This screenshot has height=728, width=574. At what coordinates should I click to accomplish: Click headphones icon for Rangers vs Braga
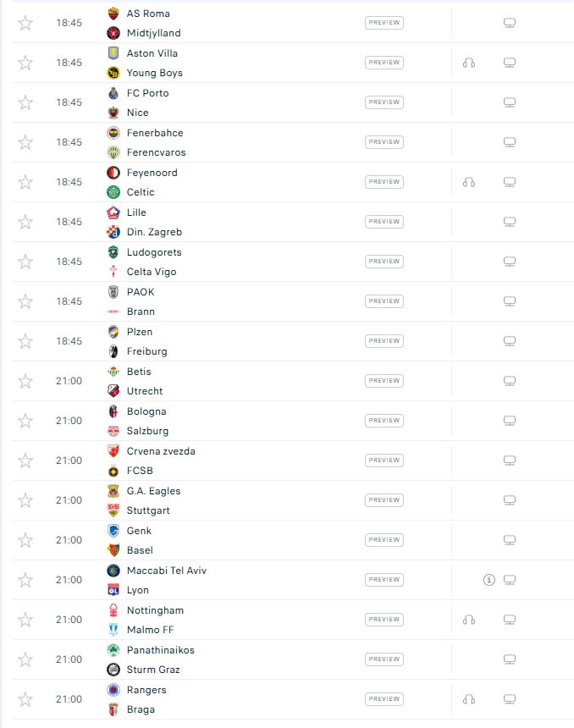point(469,699)
